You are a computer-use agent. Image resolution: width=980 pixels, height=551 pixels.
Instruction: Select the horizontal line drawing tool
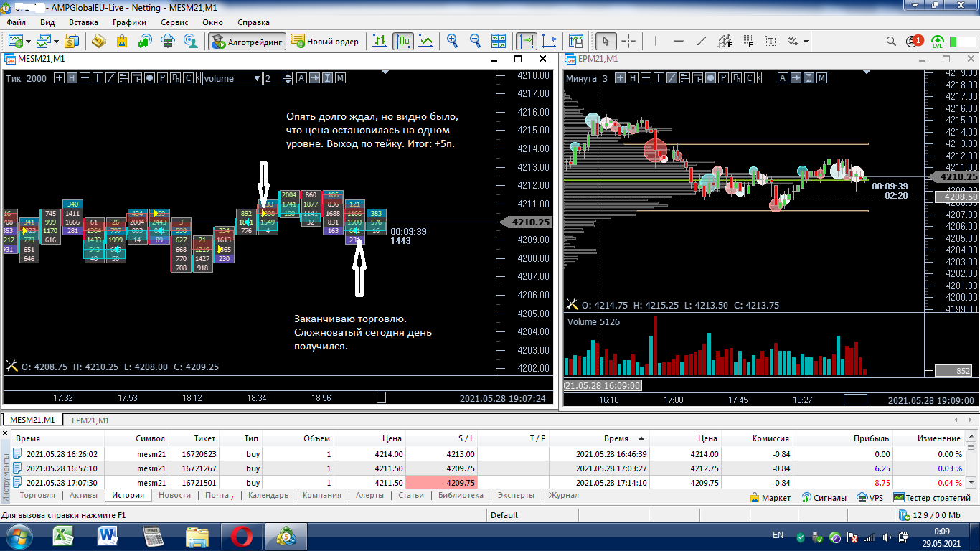[679, 41]
